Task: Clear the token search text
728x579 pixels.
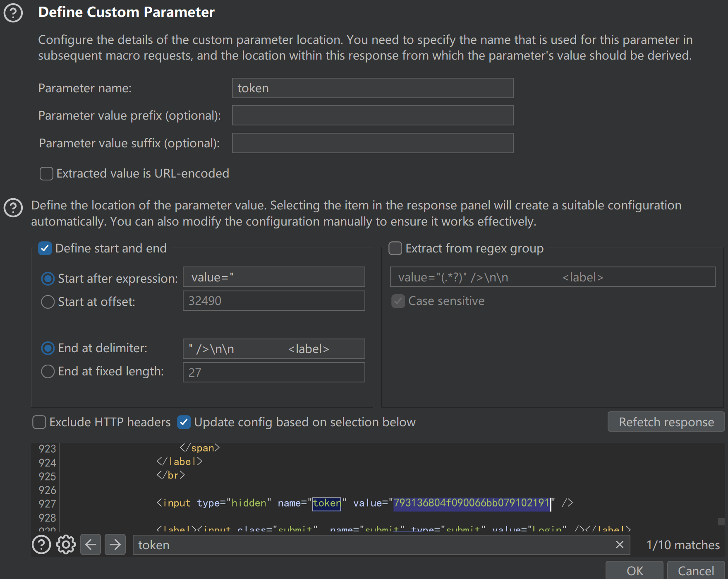Action: point(619,545)
